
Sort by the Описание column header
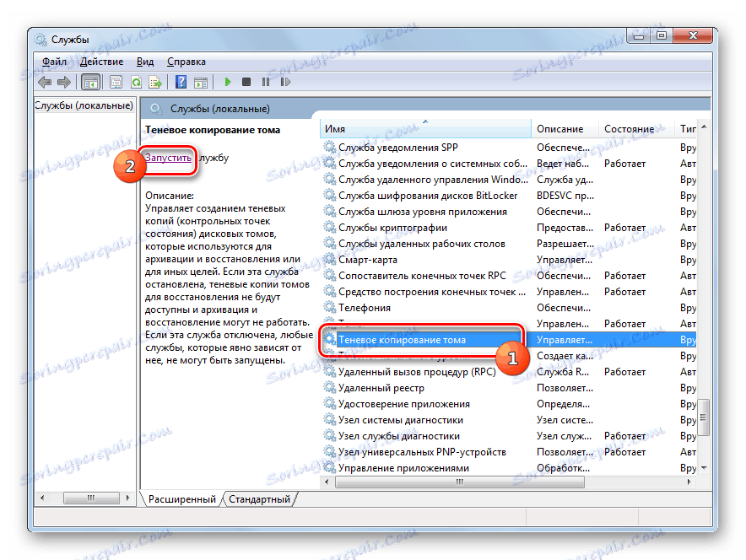[565, 129]
